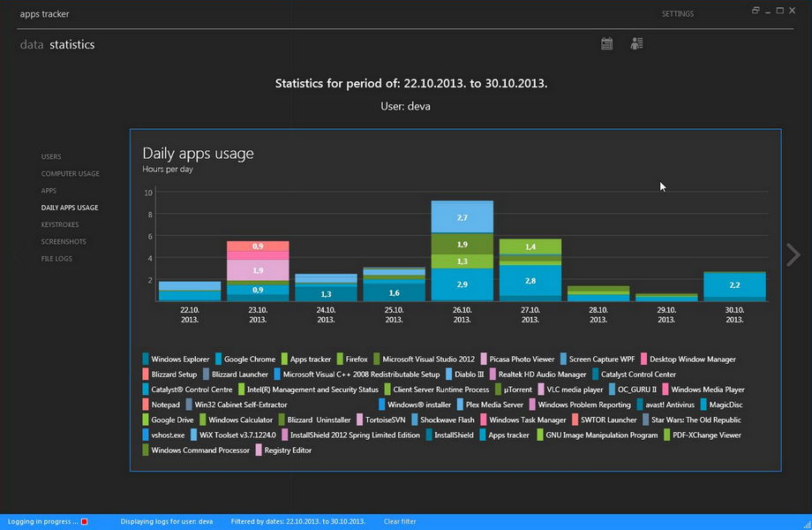812x530 pixels.
Task: Open the calendar date filter icon
Action: pos(607,44)
